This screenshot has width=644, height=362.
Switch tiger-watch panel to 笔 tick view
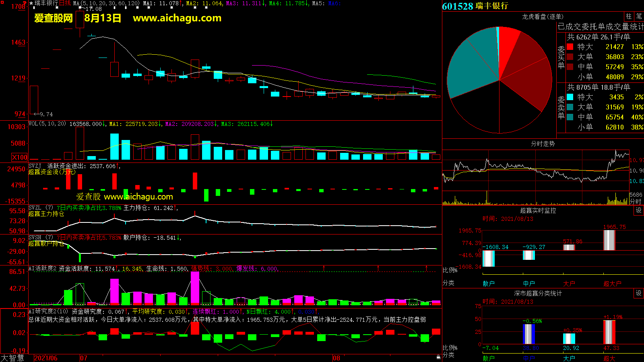point(639,16)
